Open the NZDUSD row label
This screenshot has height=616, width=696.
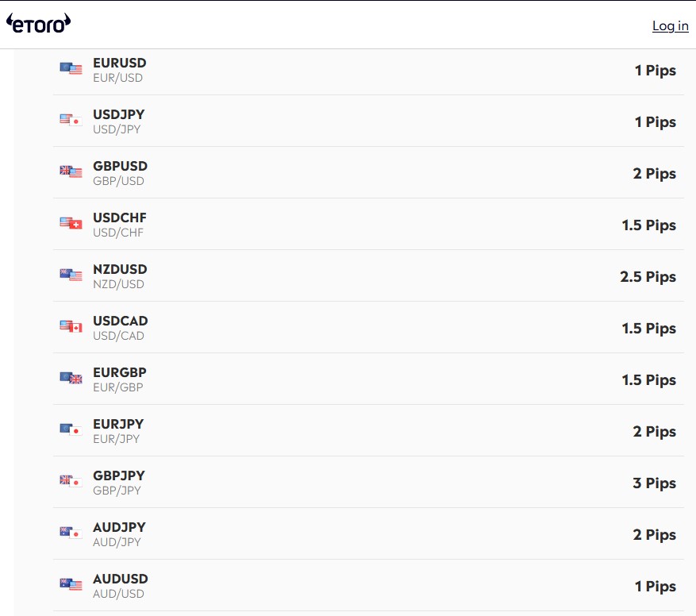coord(120,269)
